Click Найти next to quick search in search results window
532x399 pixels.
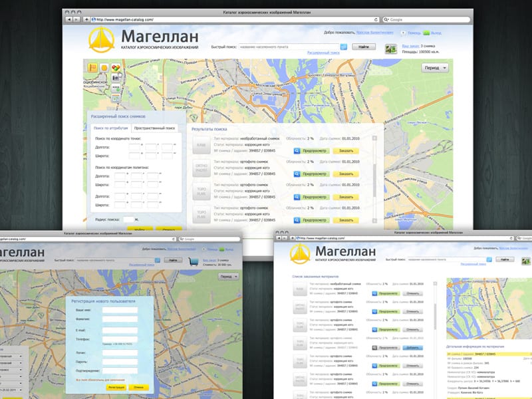[364, 47]
